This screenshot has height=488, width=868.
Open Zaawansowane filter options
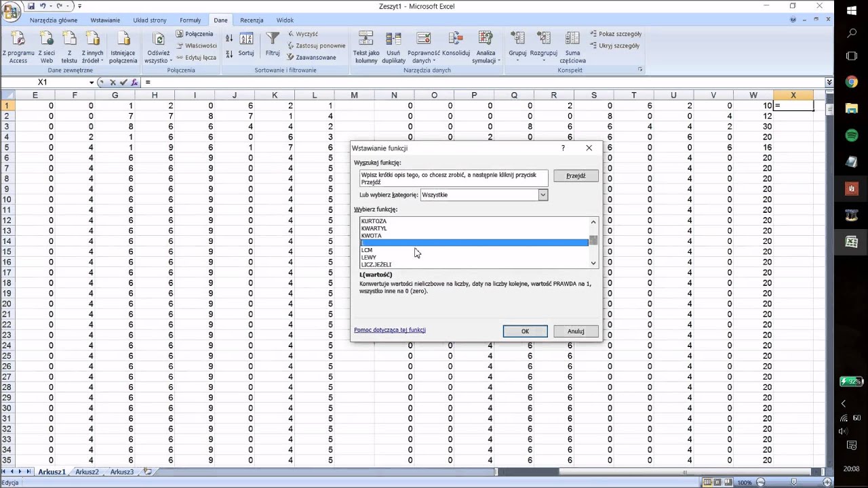coord(311,58)
